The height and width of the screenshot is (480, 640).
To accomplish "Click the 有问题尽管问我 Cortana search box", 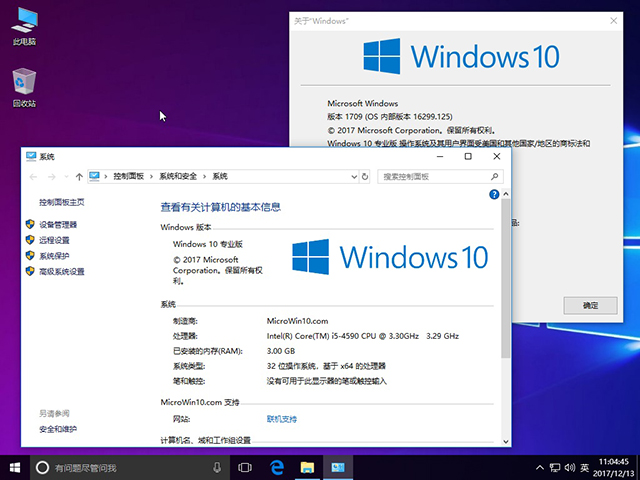I will point(129,467).
